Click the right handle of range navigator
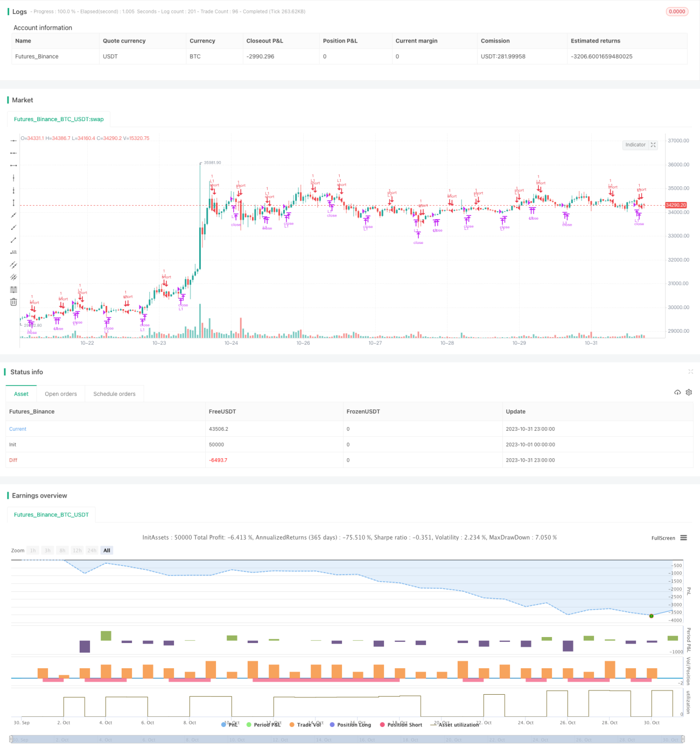Image resolution: width=700 pixels, height=755 pixels. 683,739
